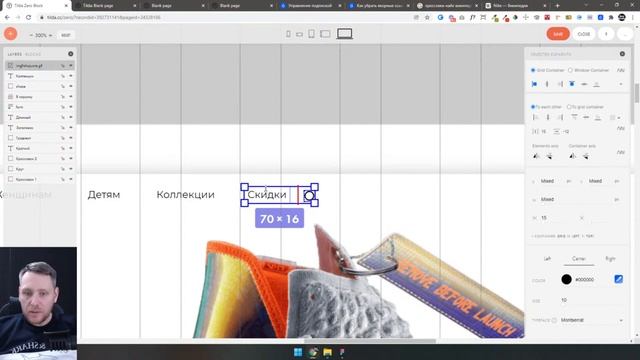Select the landscape phone viewport icon
Screen dimensions: 640x360
(x=300, y=35)
